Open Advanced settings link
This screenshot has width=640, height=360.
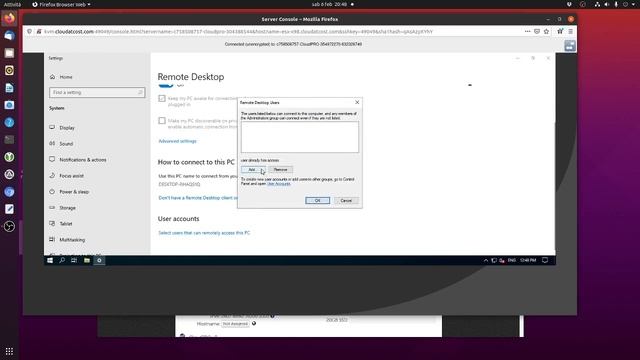click(178, 141)
